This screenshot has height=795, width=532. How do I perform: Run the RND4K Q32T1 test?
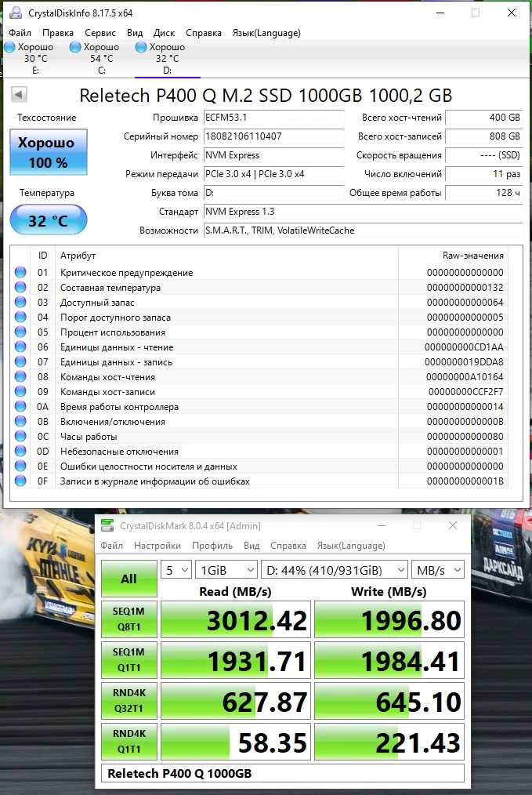(128, 701)
